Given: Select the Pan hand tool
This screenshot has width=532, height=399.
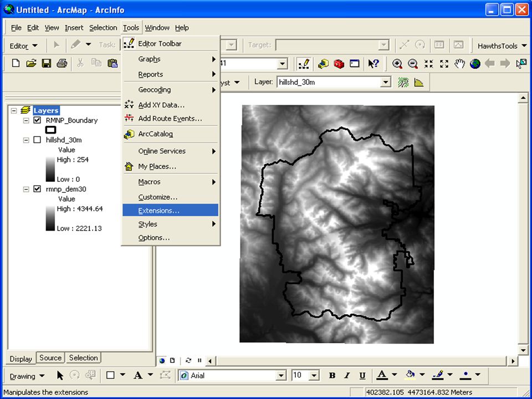Looking at the screenshot, I should [x=460, y=64].
